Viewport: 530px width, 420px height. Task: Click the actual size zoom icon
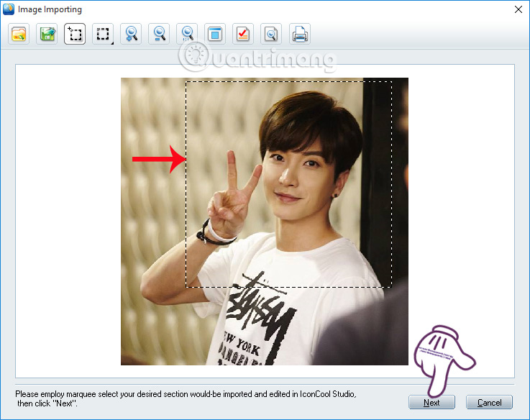point(187,34)
